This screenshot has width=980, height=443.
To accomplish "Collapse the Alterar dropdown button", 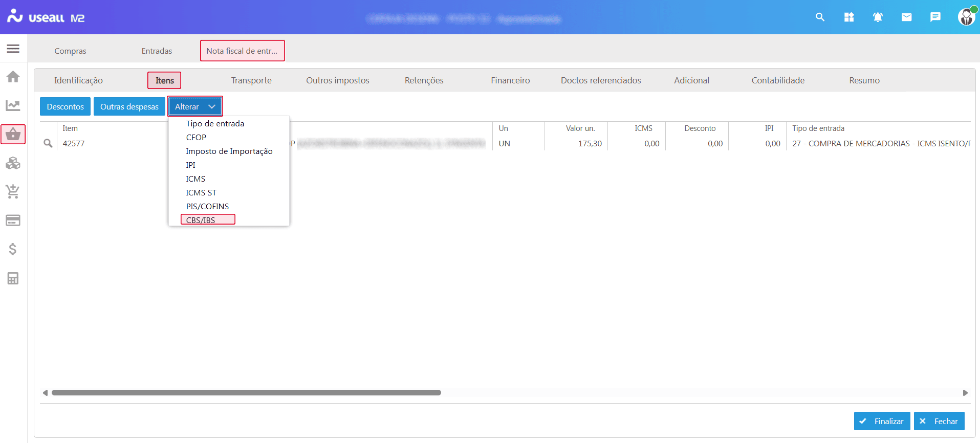I will (195, 106).
